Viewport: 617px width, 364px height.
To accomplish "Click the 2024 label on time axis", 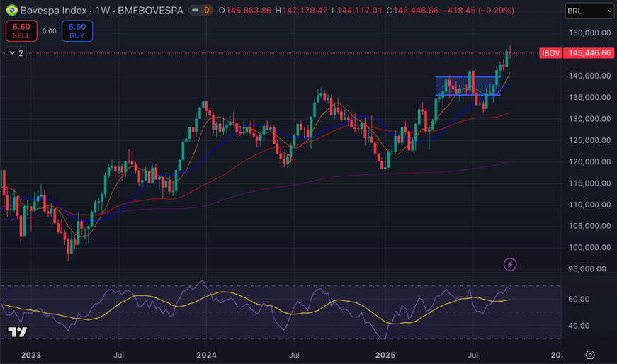I will point(206,354).
